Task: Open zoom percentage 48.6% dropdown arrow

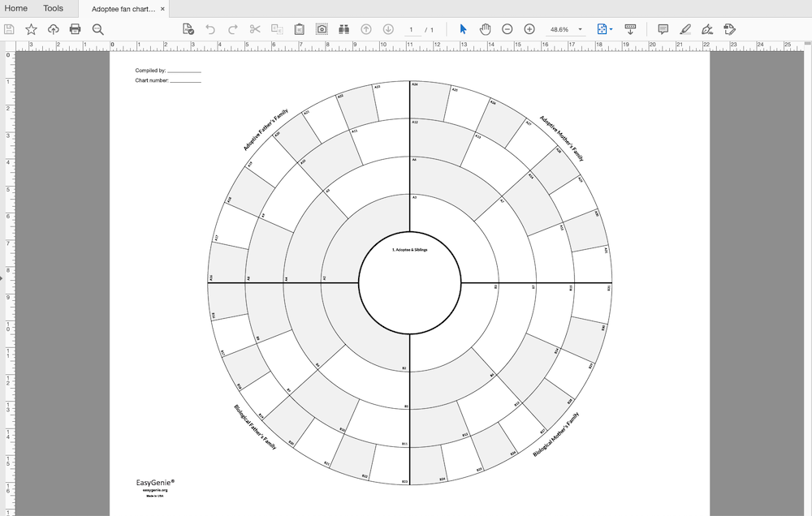Action: [x=580, y=29]
